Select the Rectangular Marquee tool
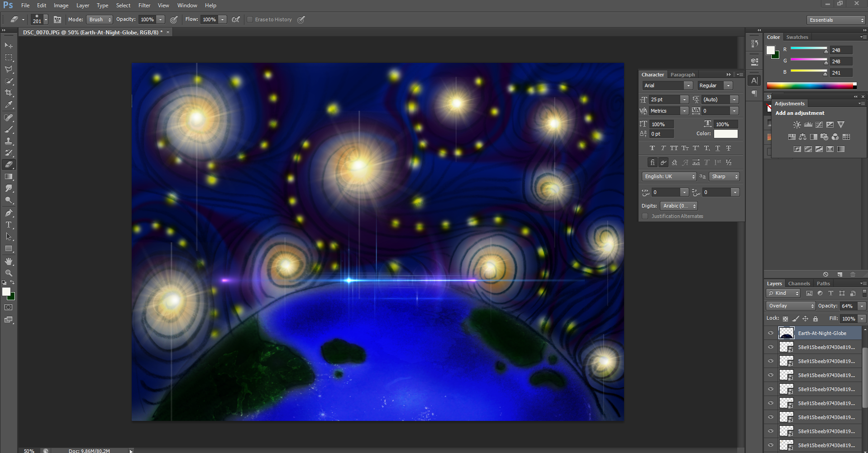This screenshot has height=453, width=868. (x=9, y=57)
